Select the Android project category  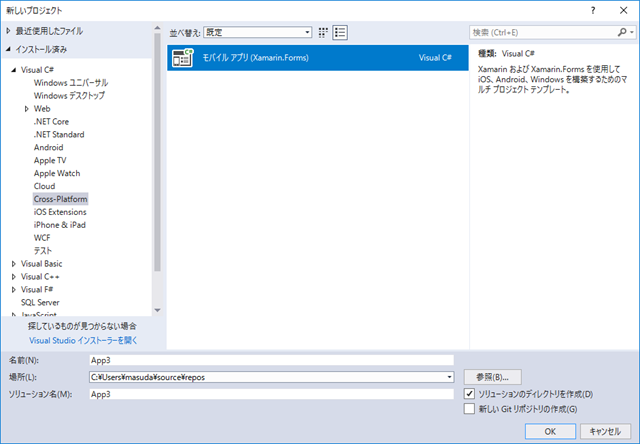(48, 147)
